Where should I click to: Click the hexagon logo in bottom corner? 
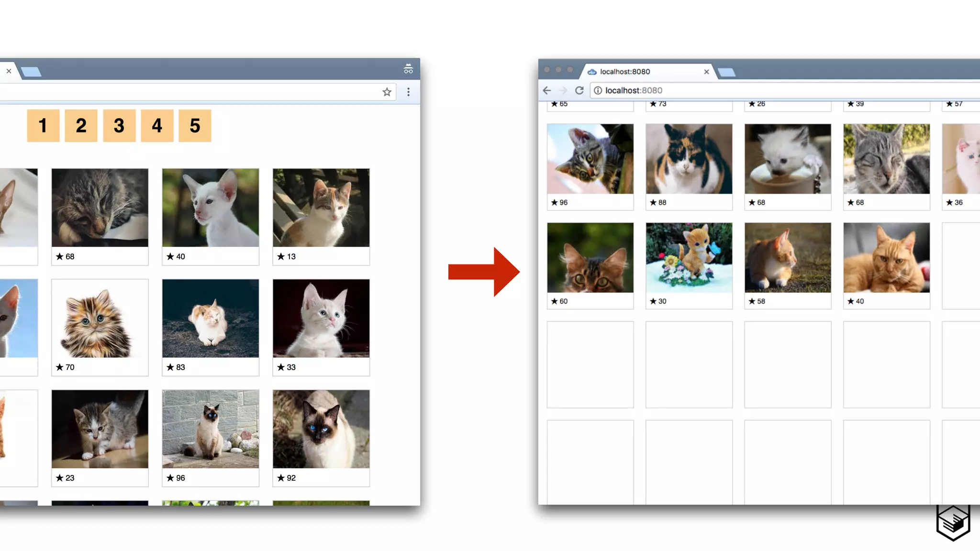click(x=953, y=522)
